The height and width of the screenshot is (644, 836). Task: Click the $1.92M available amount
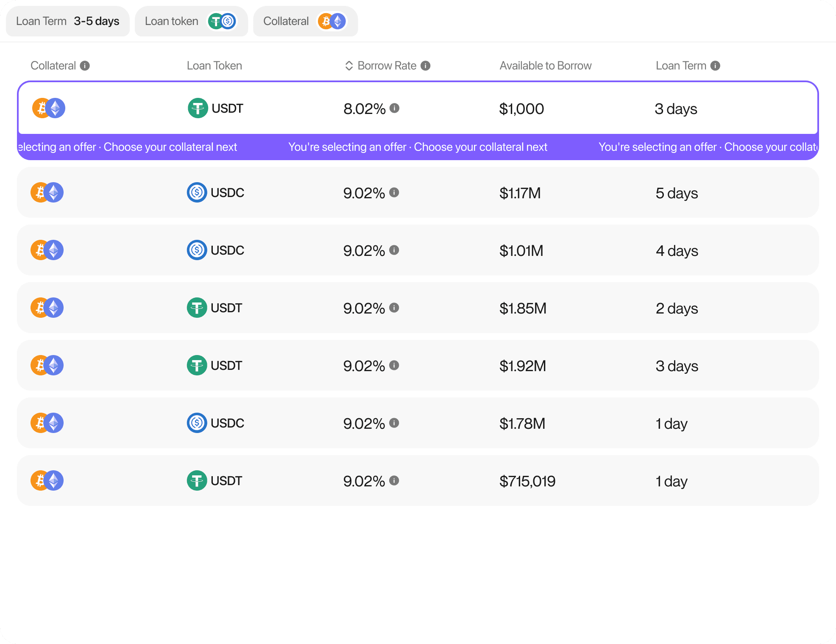point(523,366)
